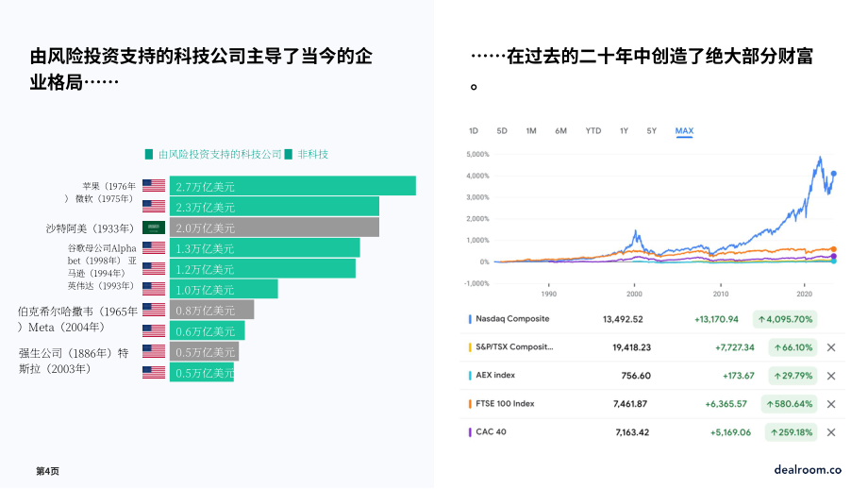
Task: Click the 1.3万亿美元 bar
Action: [264, 248]
